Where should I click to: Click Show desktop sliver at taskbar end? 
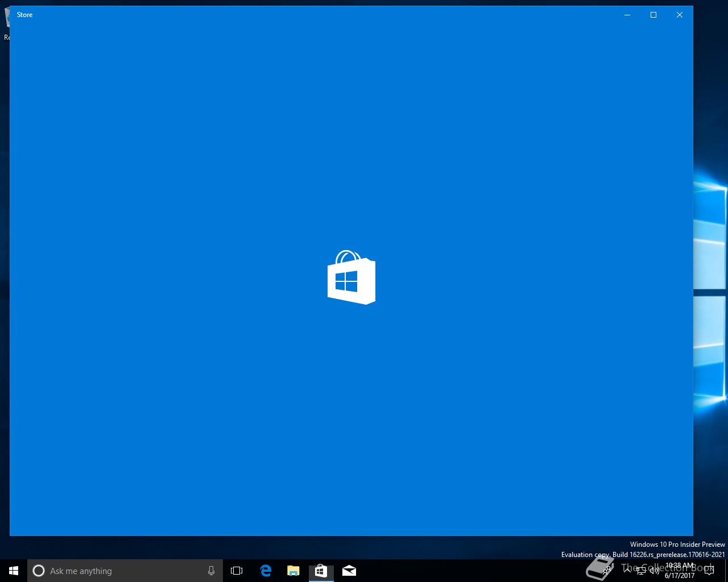tap(726, 571)
